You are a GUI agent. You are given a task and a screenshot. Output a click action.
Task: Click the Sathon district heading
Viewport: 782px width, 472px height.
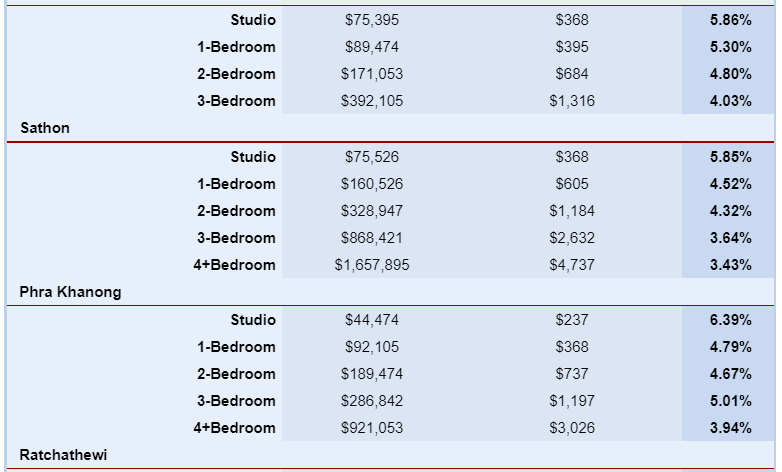tap(45, 128)
